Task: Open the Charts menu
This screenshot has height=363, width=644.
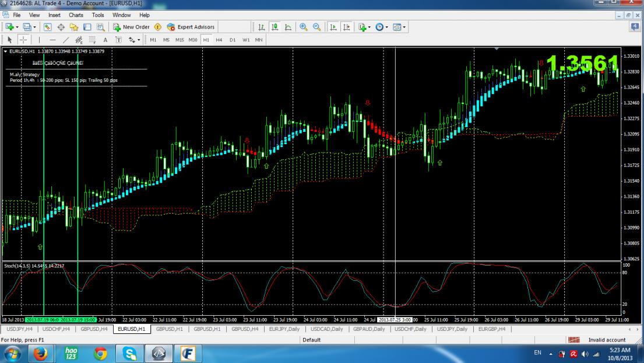Action: click(76, 15)
